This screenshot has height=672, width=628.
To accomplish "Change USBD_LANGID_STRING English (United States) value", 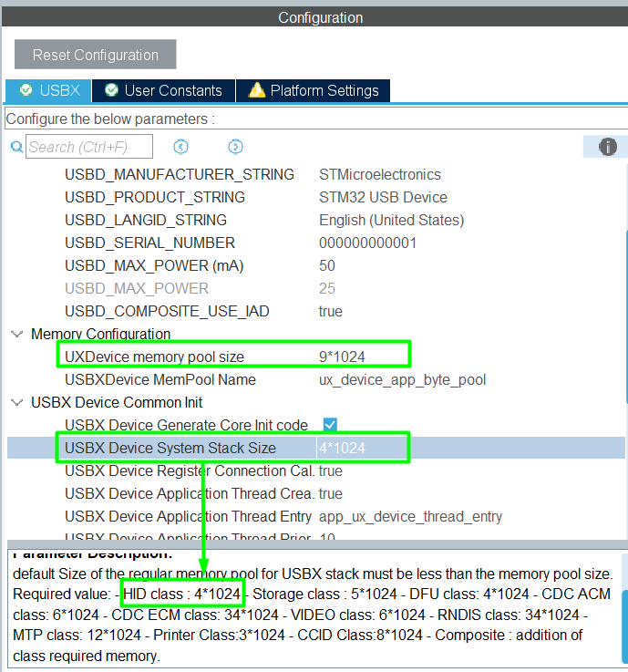I will [x=391, y=220].
